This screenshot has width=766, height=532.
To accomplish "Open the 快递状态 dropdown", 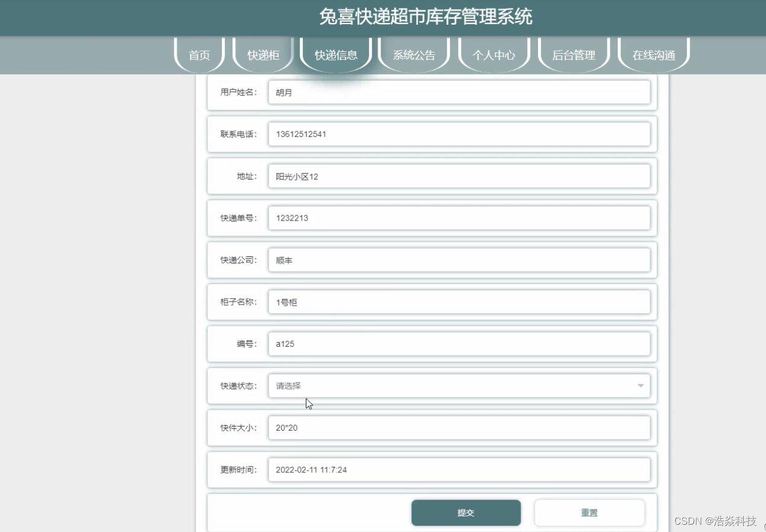I will pyautogui.click(x=460, y=385).
